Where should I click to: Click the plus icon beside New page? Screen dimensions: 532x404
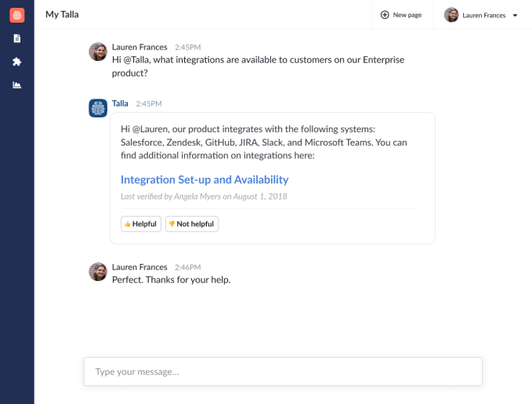384,15
